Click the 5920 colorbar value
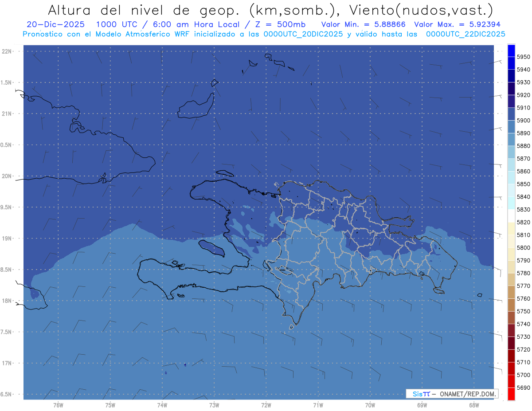 tap(523, 95)
